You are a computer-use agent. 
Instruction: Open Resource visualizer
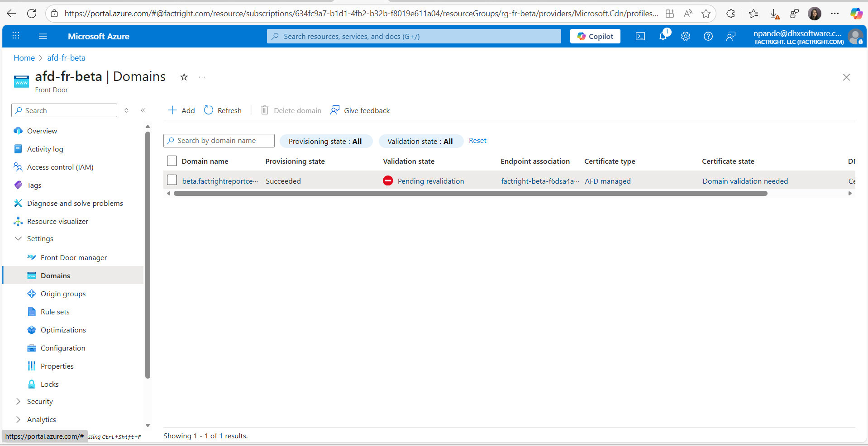(x=57, y=222)
